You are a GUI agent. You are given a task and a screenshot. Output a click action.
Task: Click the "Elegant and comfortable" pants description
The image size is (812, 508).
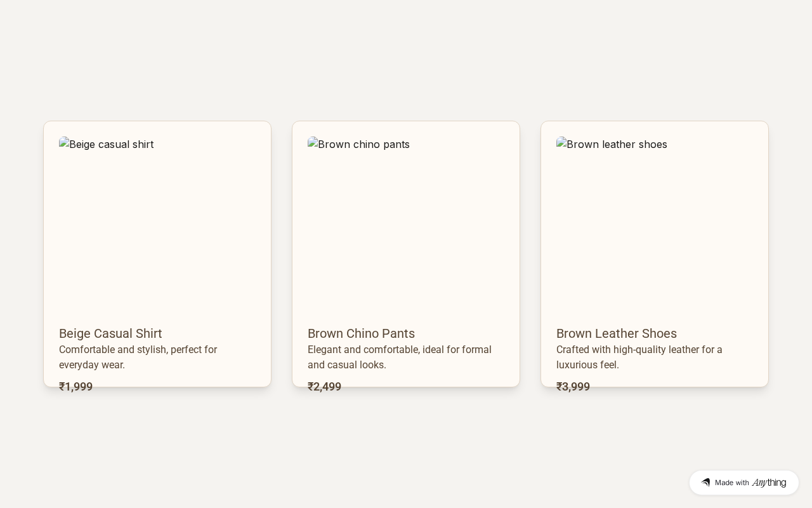pos(399,357)
